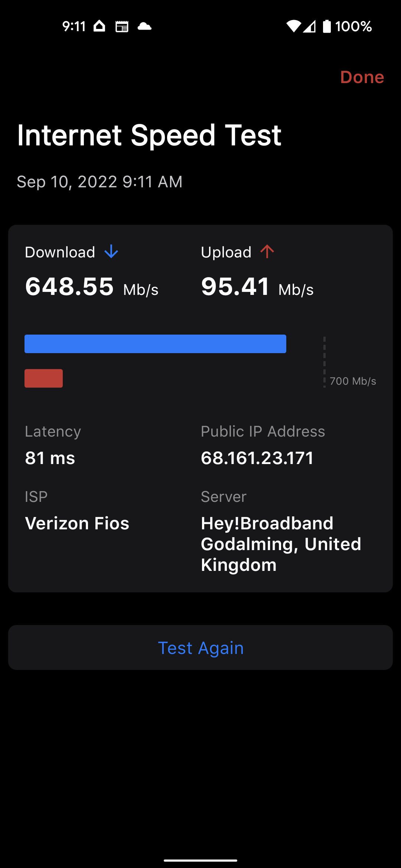This screenshot has height=868, width=401.
Task: Tap the Internet Speed Test title
Action: pyautogui.click(x=149, y=135)
